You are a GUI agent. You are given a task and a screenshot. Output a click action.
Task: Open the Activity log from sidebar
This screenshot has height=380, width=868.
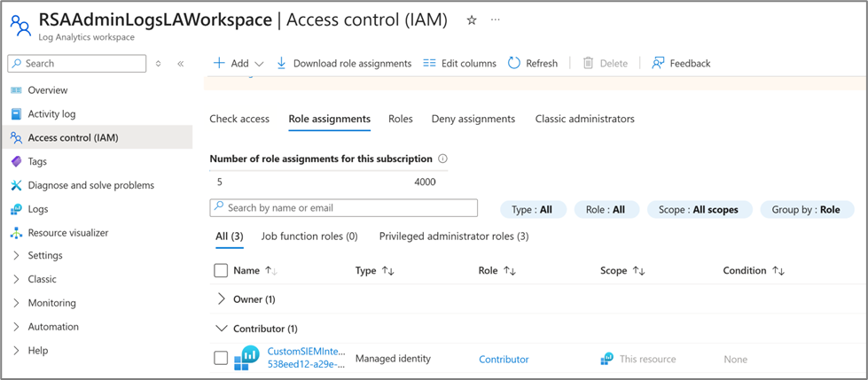pyautogui.click(x=51, y=113)
